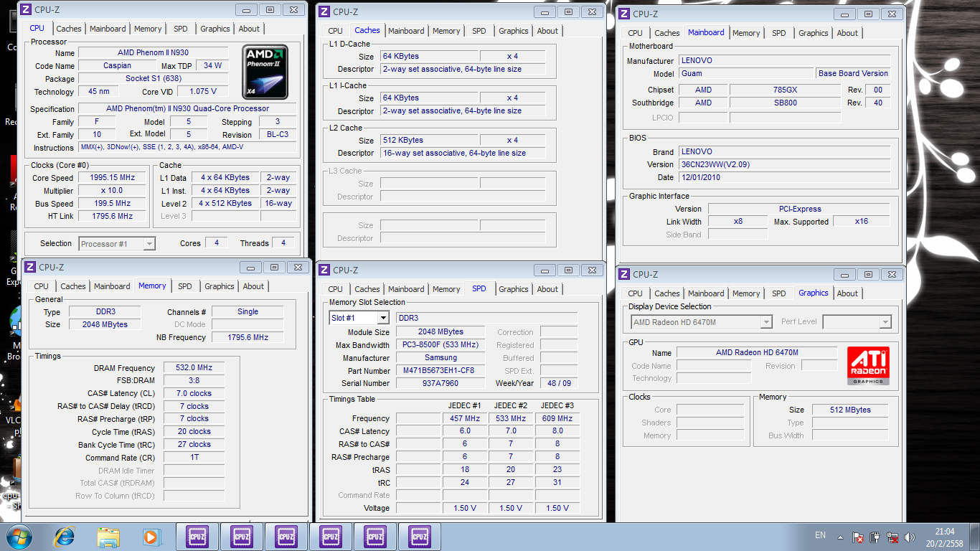In the SPD window, switch to the Memory tab
The width and height of the screenshot is (980, 551).
(x=446, y=289)
